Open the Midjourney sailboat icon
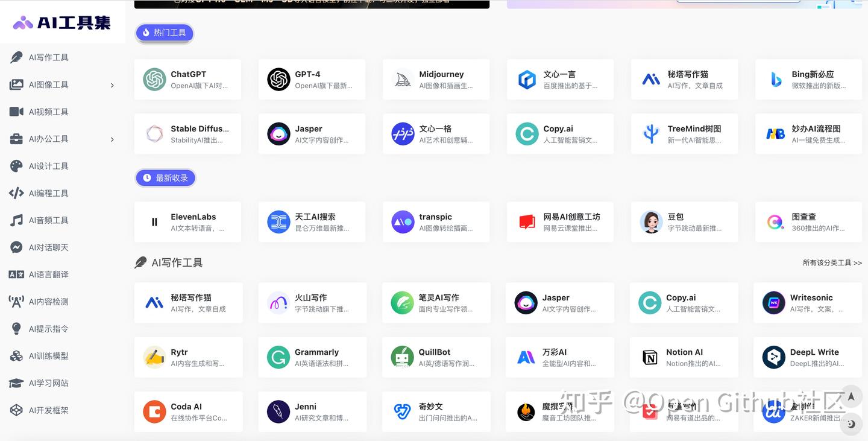 click(x=403, y=80)
